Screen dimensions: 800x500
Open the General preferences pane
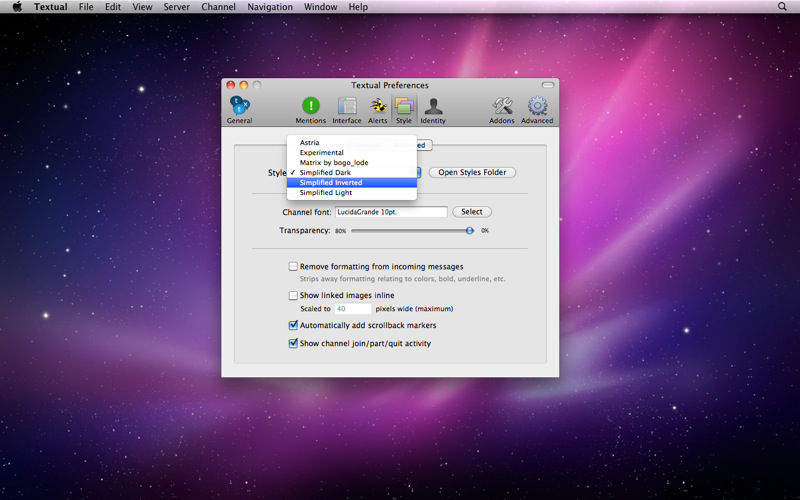pyautogui.click(x=239, y=110)
